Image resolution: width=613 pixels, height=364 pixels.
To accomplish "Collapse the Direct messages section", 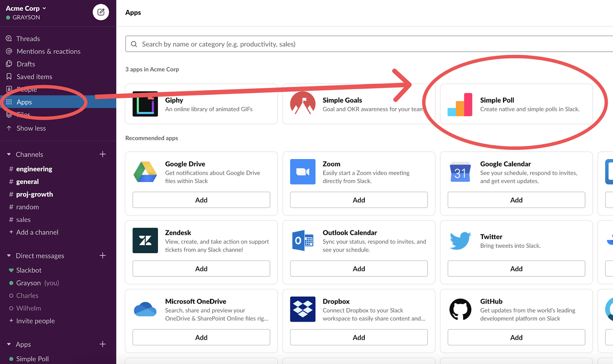I will (x=9, y=256).
